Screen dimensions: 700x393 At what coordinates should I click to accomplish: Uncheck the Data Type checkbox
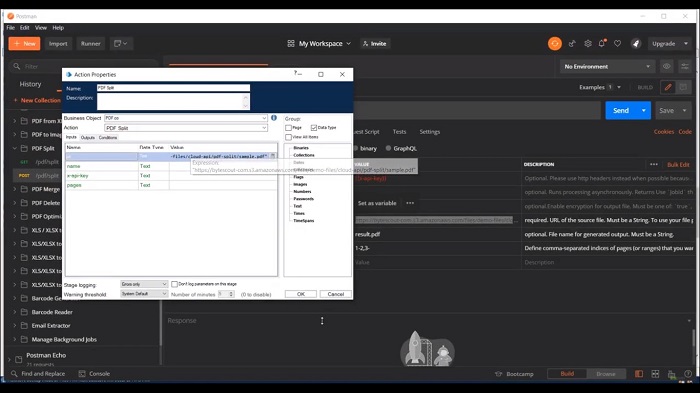coord(314,128)
